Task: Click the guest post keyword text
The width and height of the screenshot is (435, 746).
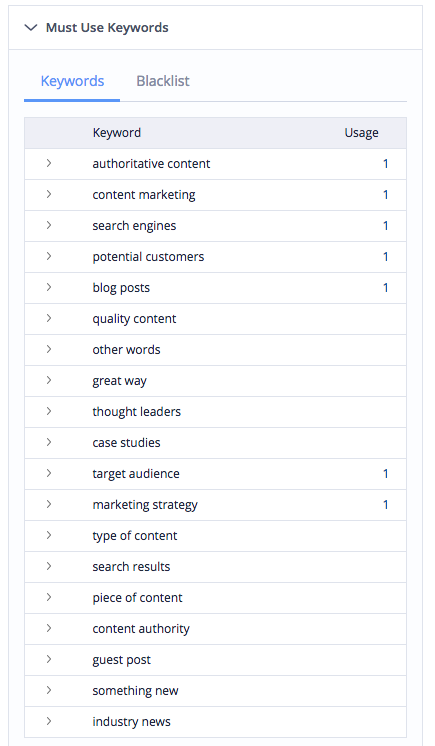Action: (121, 660)
